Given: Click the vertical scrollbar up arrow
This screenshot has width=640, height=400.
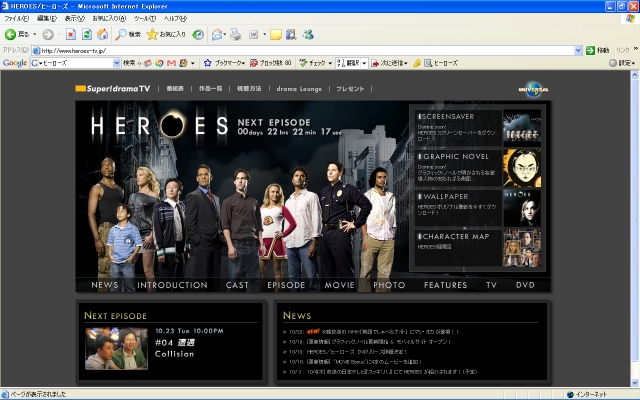Looking at the screenshot, I should pos(635,75).
